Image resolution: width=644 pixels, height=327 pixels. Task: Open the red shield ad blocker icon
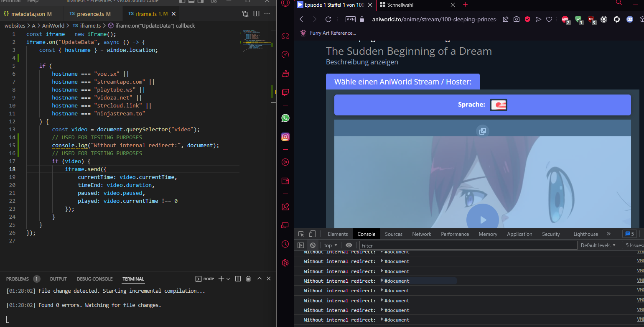coord(528,19)
